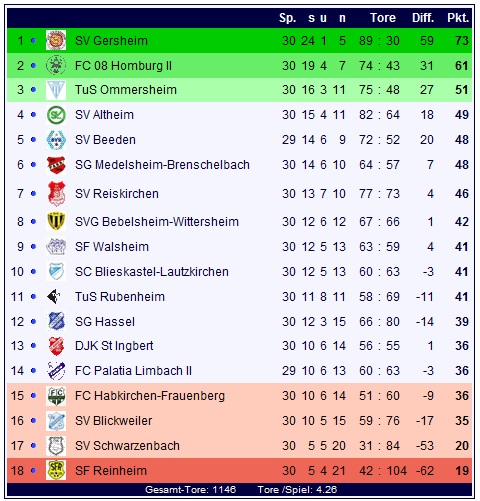The width and height of the screenshot is (480, 501).
Task: Open the TuS Ommersheim team name
Action: (126, 90)
